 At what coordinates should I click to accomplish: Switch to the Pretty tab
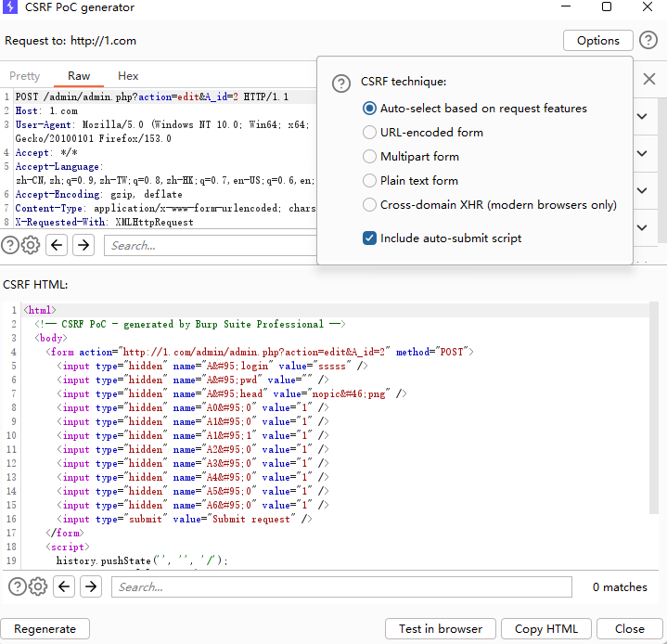click(x=25, y=76)
